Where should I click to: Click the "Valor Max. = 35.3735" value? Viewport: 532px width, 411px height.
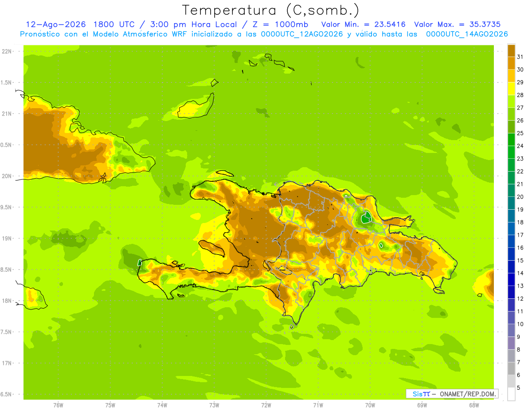tap(458, 25)
